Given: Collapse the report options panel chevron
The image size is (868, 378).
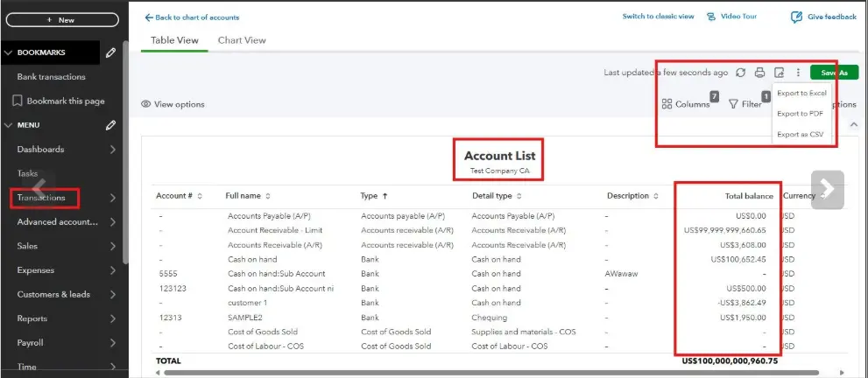Looking at the screenshot, I should pyautogui.click(x=852, y=125).
